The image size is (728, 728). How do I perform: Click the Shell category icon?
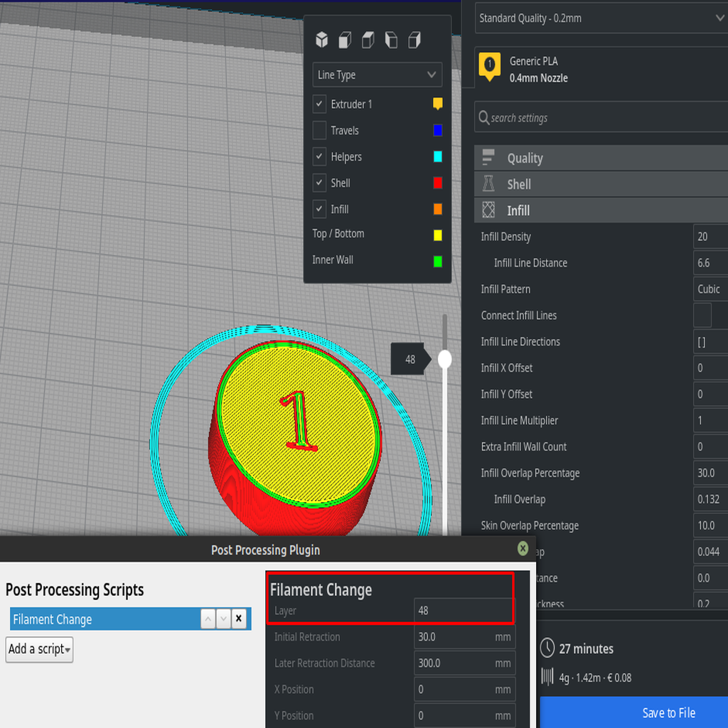point(488,184)
